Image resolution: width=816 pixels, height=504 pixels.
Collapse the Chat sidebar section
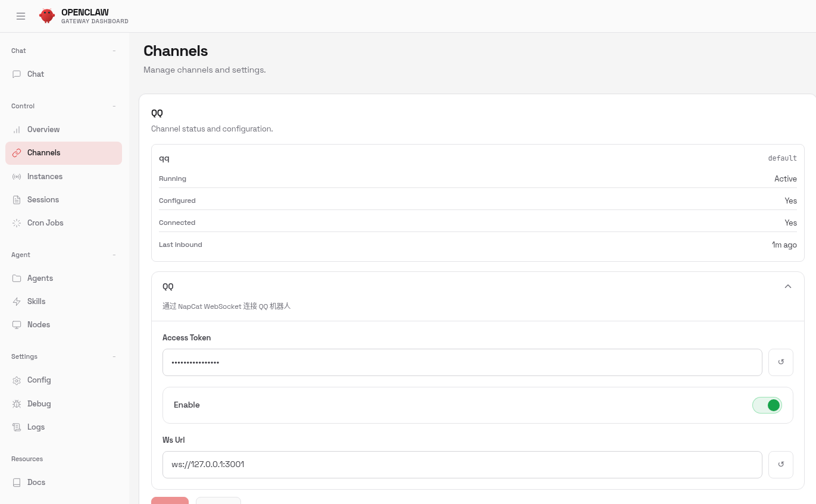[114, 51]
